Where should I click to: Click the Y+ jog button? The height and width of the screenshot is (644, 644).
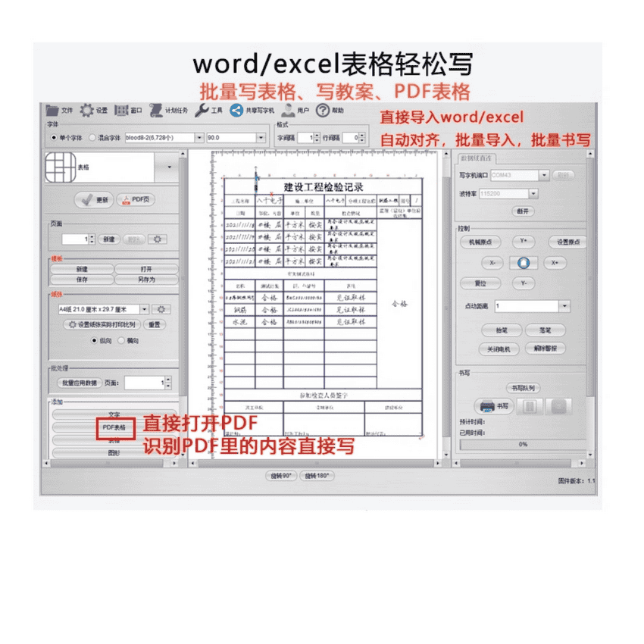coord(524,241)
